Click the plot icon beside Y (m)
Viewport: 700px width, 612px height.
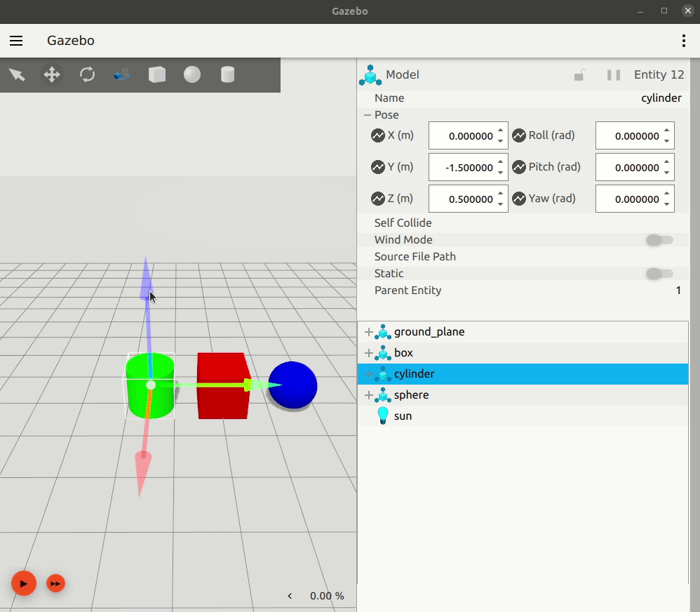coord(377,167)
